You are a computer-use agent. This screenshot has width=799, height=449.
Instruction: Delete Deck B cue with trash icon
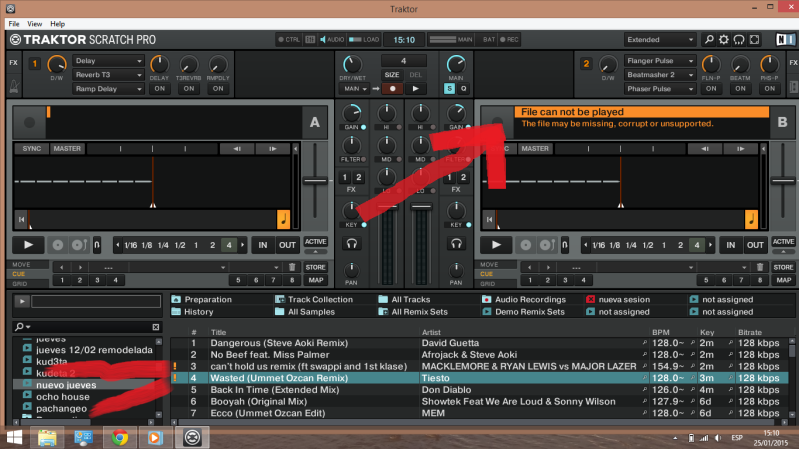[760, 267]
